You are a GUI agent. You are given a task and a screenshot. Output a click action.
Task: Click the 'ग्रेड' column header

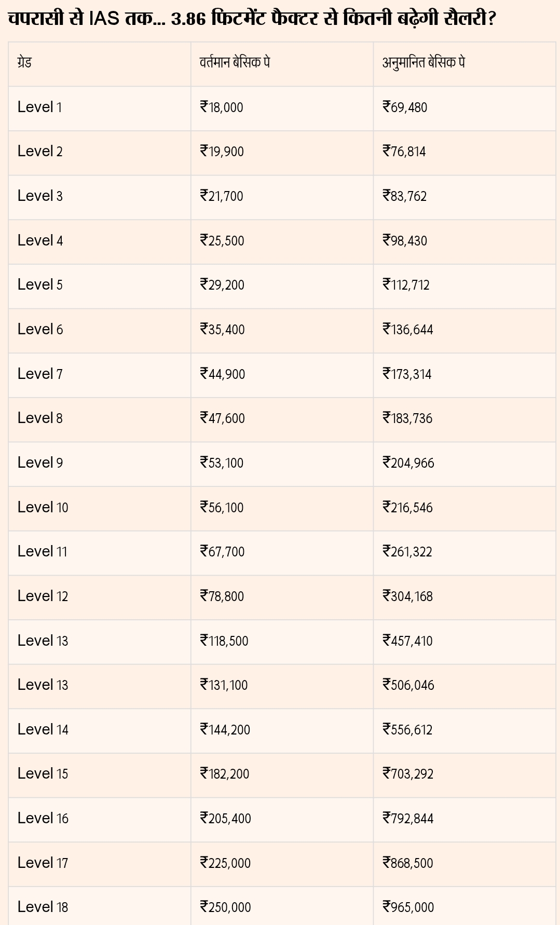[x=24, y=63]
